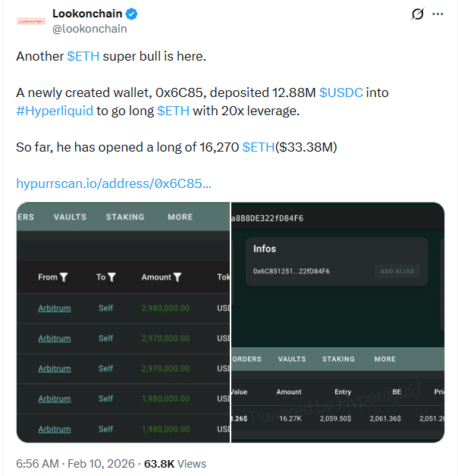This screenshot has height=476, width=458.
Task: Expand the MORE menu above the position row
Action: tap(384, 359)
